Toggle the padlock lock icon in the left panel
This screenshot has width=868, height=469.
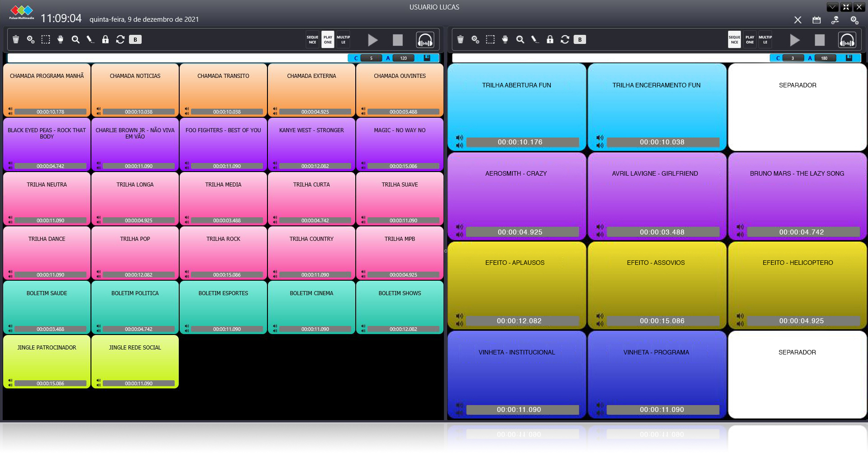tap(105, 39)
